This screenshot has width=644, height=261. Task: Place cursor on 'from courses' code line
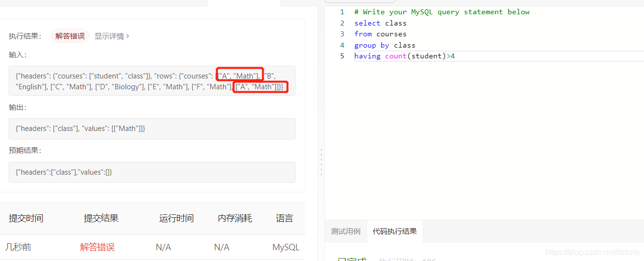tap(380, 34)
